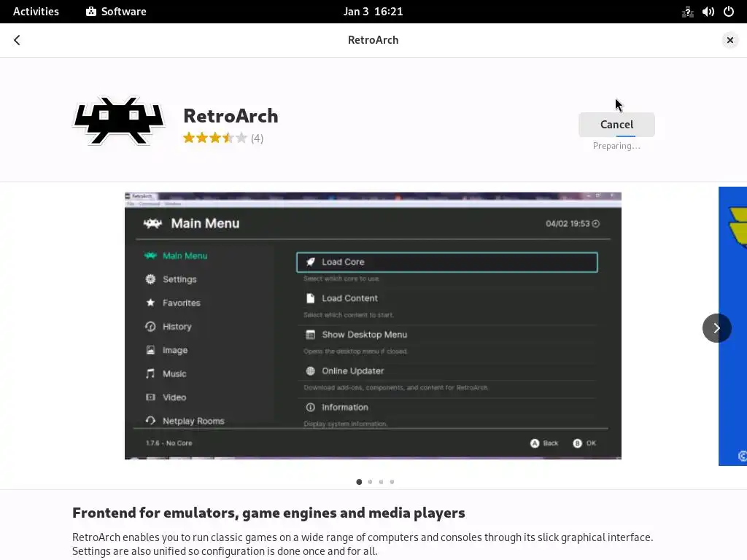Click the Software briefcase icon in the top bar
This screenshot has height=560, width=747.
90,12
